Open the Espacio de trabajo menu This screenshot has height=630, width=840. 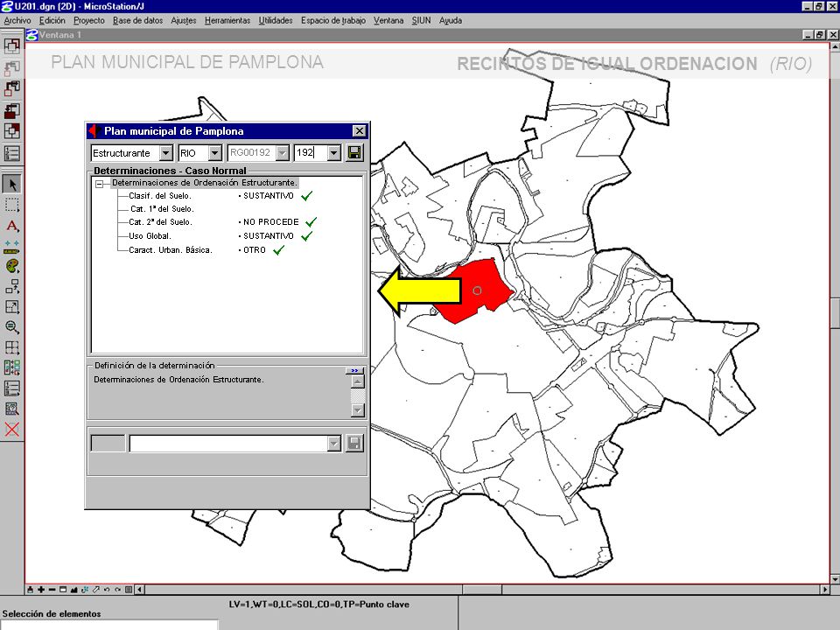(x=332, y=20)
